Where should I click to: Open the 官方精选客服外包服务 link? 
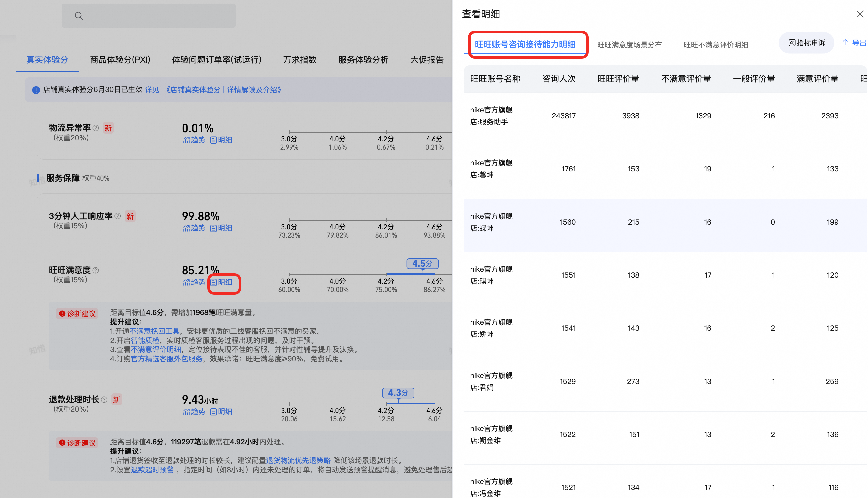[167, 359]
